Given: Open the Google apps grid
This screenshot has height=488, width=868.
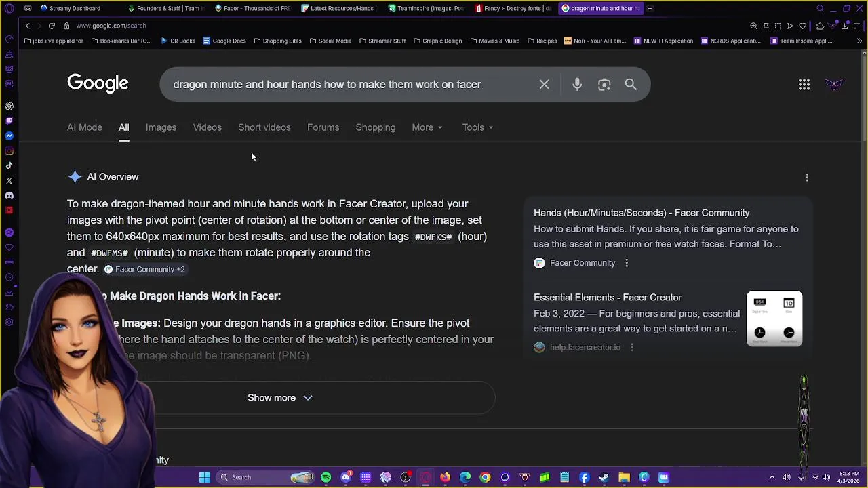Looking at the screenshot, I should click(x=804, y=85).
